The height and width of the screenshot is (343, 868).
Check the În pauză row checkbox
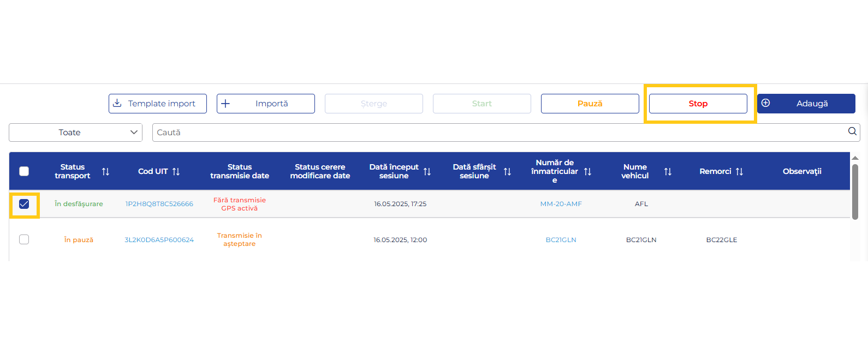(x=24, y=239)
